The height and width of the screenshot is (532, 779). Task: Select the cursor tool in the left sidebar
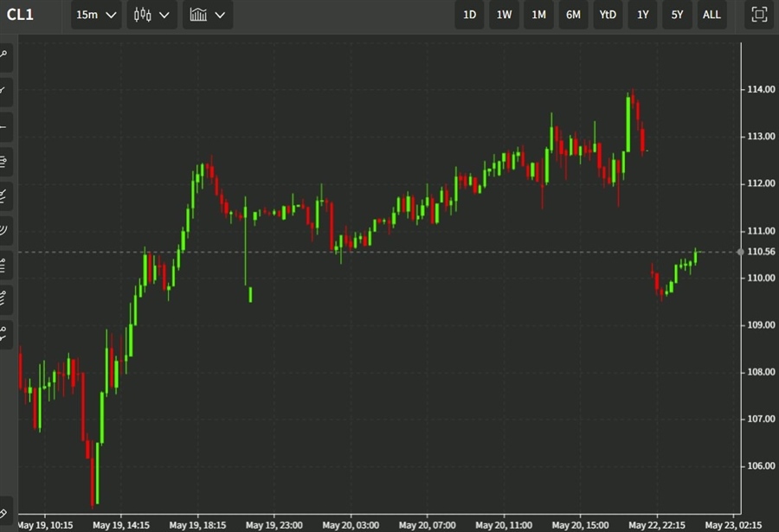pyautogui.click(x=8, y=56)
